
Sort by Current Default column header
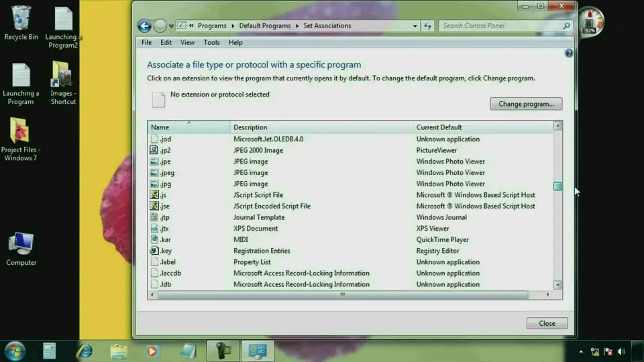(x=483, y=127)
